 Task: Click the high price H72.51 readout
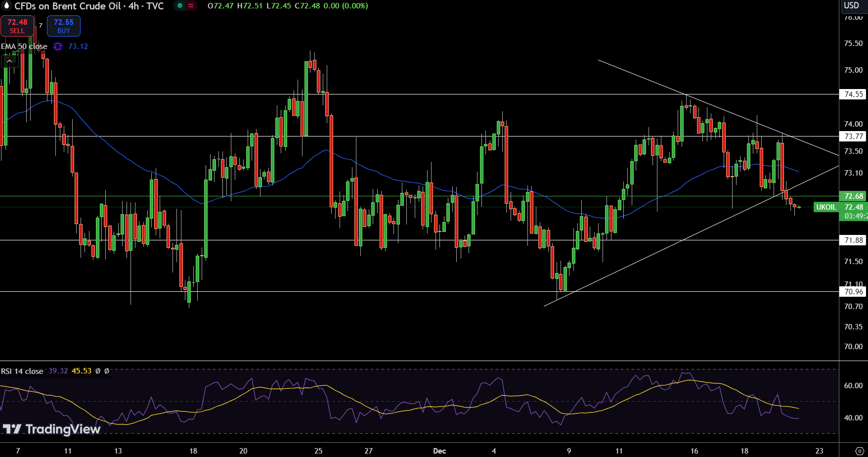point(250,6)
